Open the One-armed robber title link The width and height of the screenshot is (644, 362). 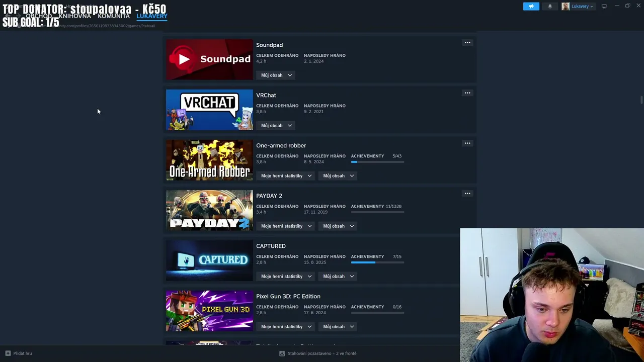[281, 145]
